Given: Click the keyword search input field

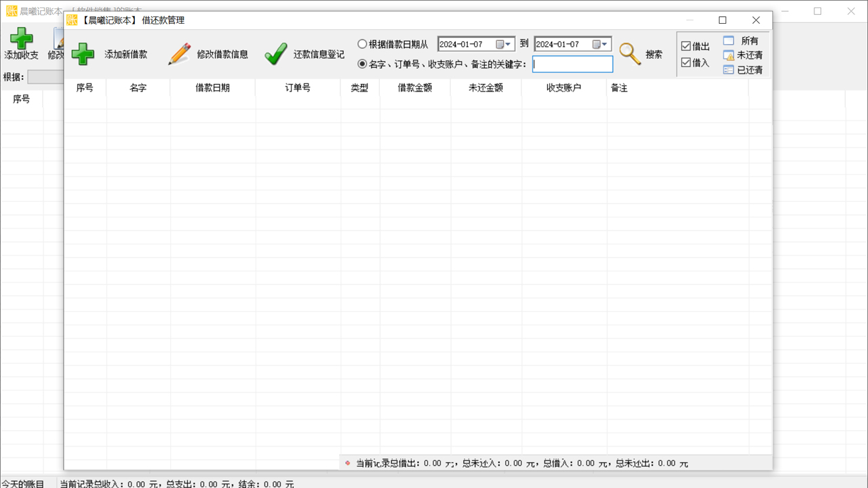Looking at the screenshot, I should (572, 64).
